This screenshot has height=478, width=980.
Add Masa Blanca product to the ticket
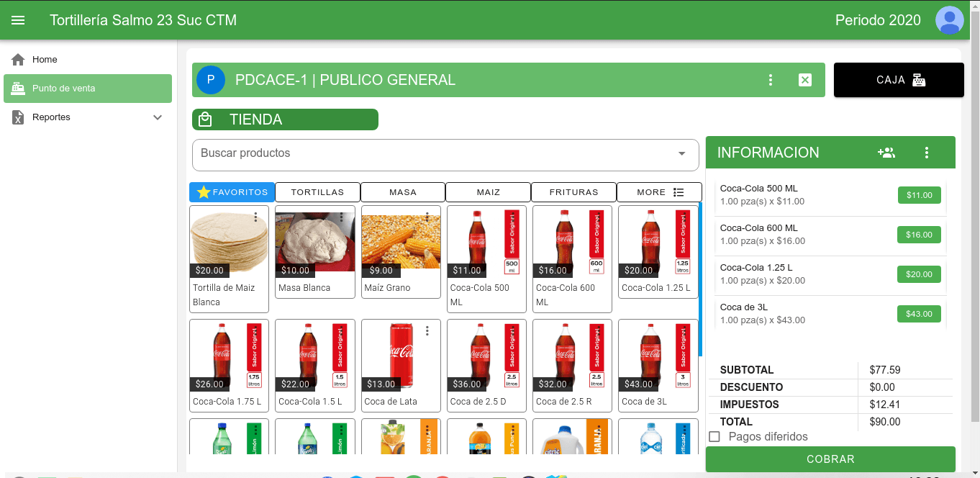coord(315,252)
